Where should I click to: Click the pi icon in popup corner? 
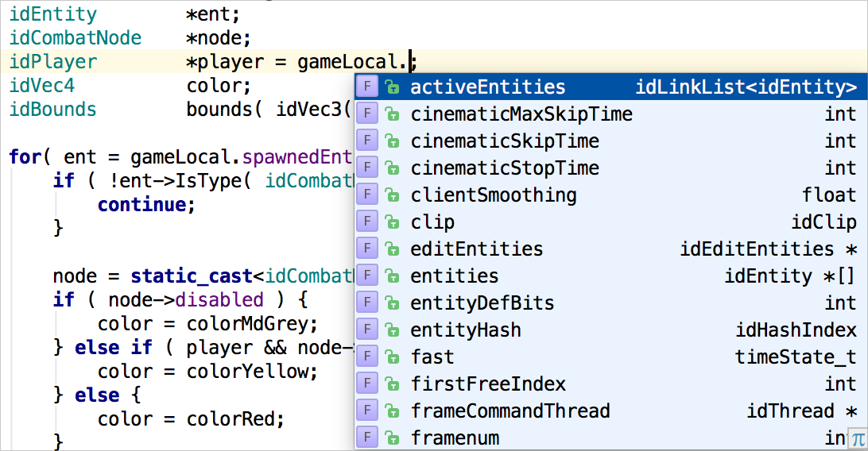tap(858, 439)
